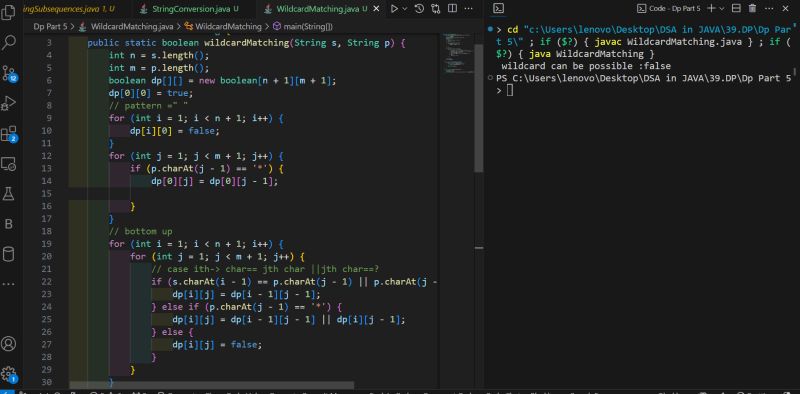Open Source Control with 12 changes
800x394 pixels.
(9, 73)
